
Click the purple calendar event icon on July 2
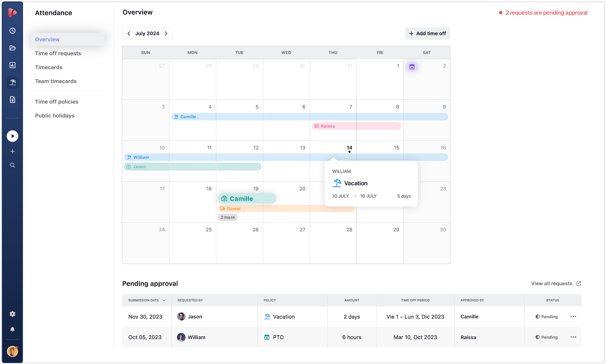412,66
